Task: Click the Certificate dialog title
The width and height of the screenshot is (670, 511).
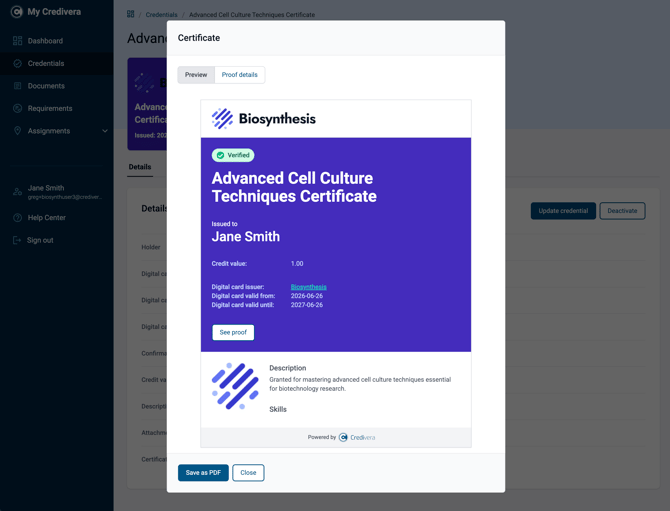Action: (x=199, y=38)
